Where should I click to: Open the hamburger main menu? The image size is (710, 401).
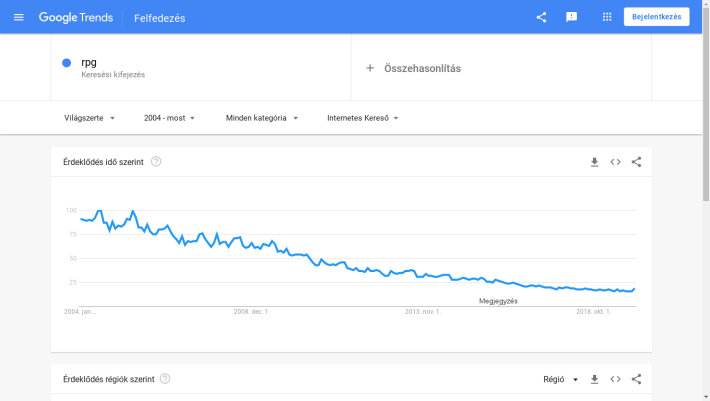click(x=19, y=17)
